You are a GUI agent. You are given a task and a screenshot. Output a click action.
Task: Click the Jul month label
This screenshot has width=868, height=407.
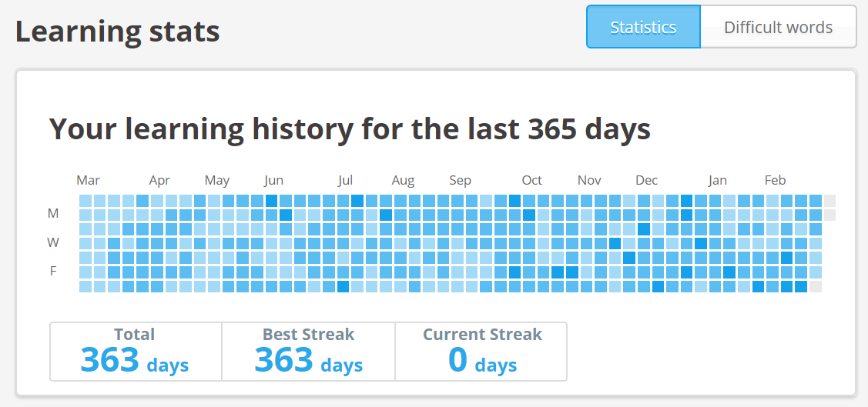click(x=345, y=180)
